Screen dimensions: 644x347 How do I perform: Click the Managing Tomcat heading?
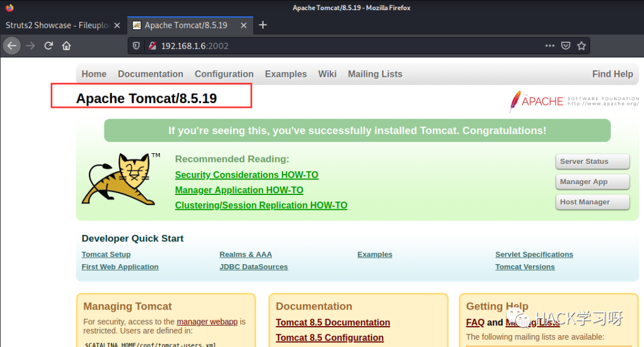point(128,306)
